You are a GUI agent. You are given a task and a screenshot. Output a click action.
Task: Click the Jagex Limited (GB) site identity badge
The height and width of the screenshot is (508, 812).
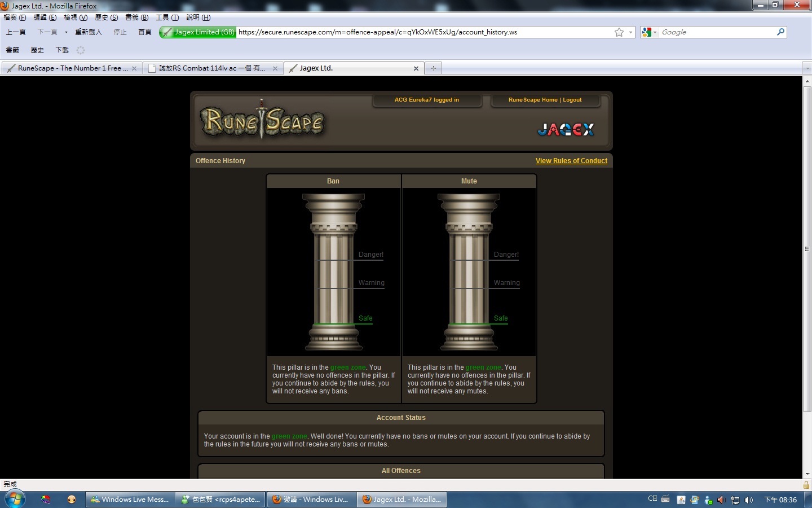198,32
